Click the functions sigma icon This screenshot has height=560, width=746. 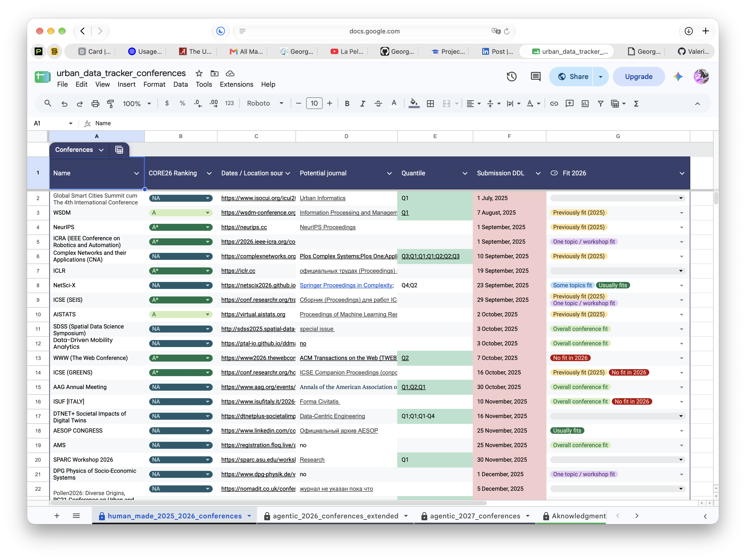636,104
